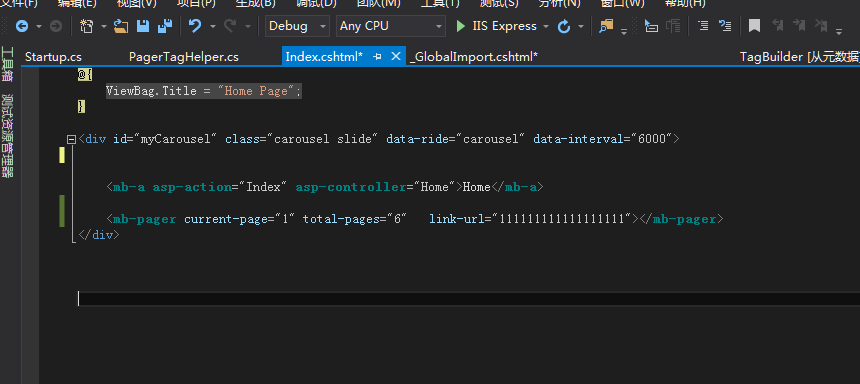Click the class="carousel slide" attribute
The image size is (860, 384).
(302, 139)
